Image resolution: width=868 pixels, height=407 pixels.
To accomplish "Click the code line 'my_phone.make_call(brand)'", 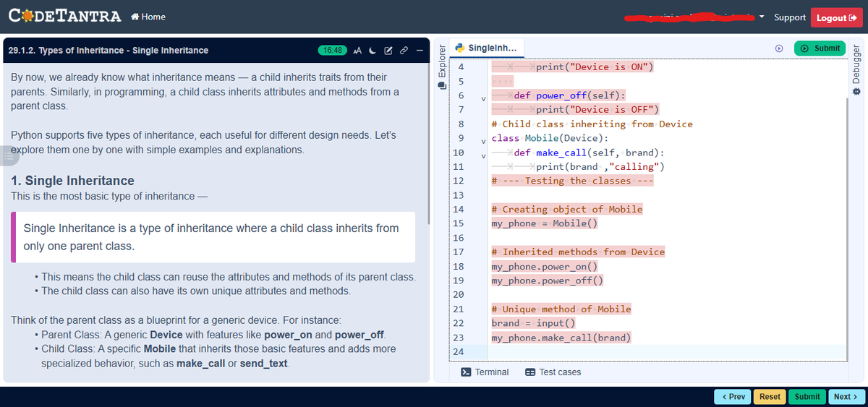I will [x=561, y=338].
